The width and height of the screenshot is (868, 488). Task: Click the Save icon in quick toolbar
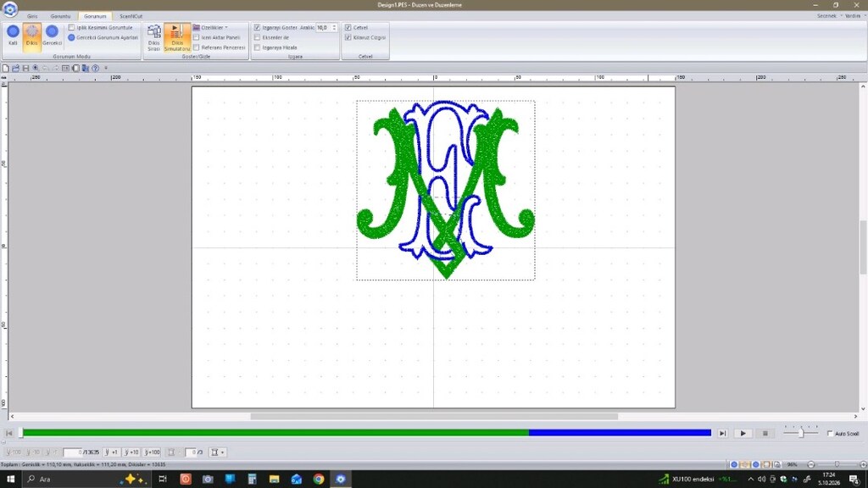point(25,68)
